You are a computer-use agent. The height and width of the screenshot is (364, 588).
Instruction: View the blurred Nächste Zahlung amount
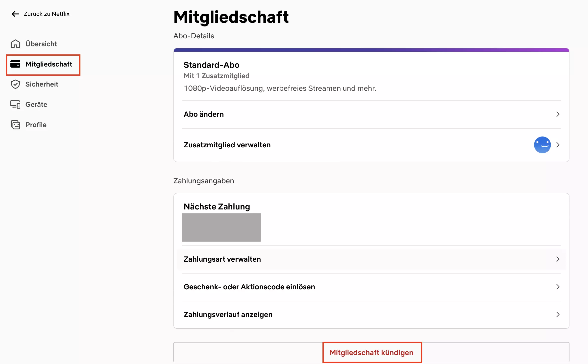coord(221,227)
